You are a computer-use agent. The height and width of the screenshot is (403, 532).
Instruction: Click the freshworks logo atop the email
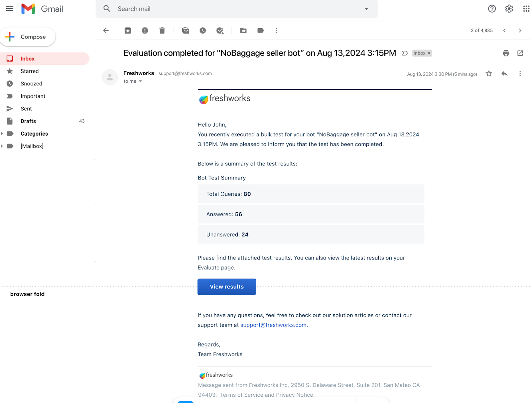click(224, 99)
